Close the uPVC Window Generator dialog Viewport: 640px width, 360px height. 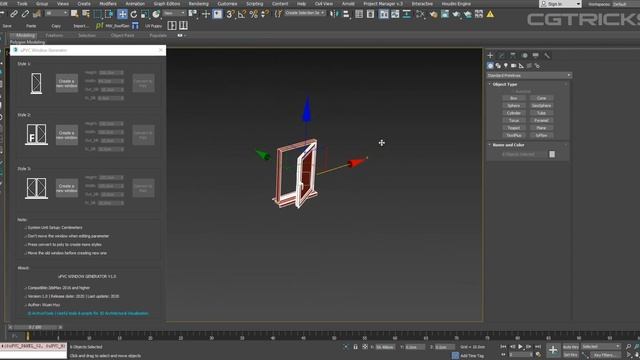pos(161,50)
